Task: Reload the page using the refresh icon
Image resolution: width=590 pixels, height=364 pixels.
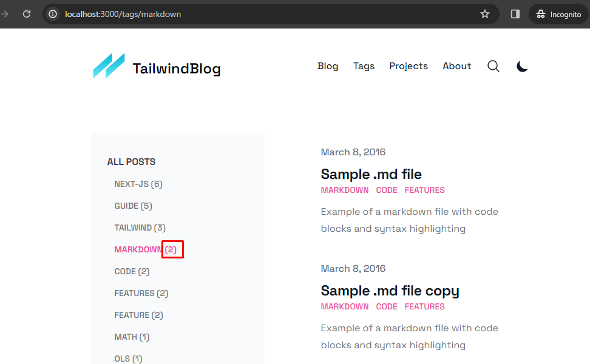Action: [27, 14]
